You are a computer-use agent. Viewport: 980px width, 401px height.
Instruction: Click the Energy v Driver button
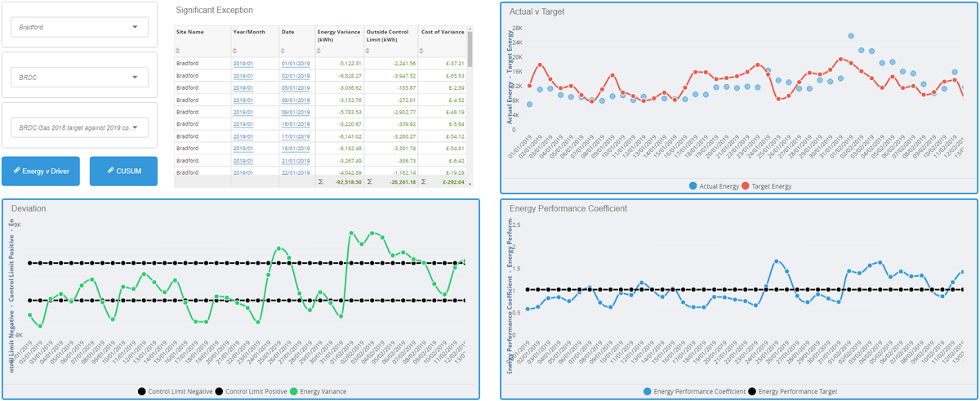click(x=41, y=171)
